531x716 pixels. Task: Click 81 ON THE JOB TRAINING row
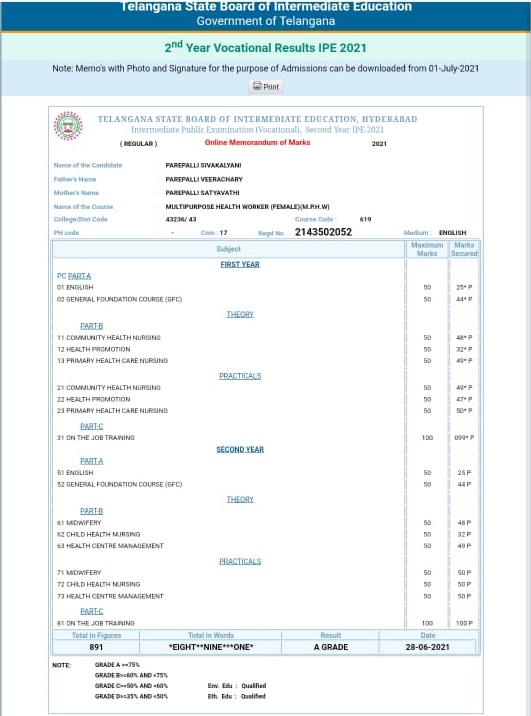click(265, 623)
